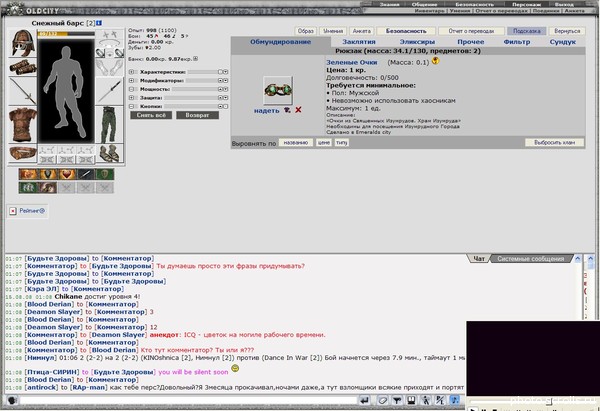Click the chat scrollbar up arrow
Screen dimensions: 600x411
577,259
